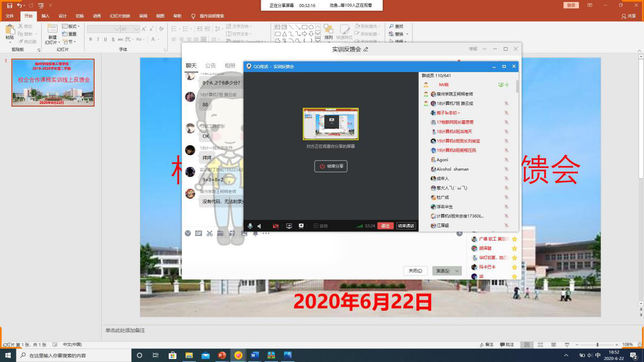Open the emoji picker in chat toolbar

tap(188, 233)
